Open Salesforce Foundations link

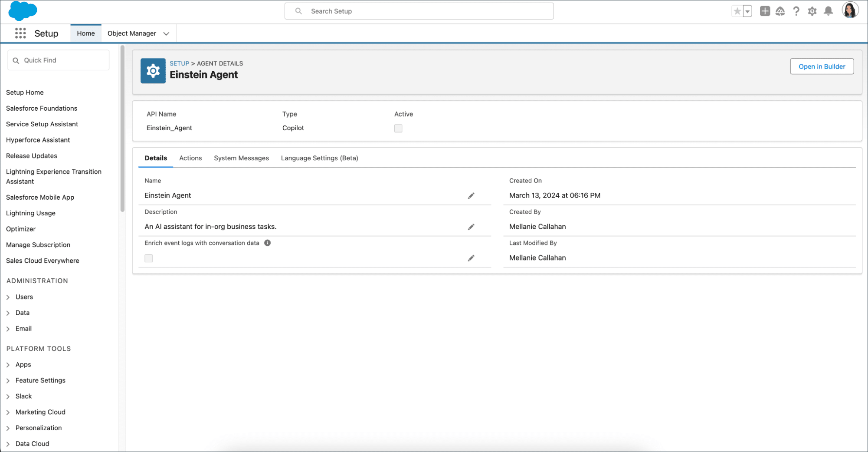click(x=42, y=108)
